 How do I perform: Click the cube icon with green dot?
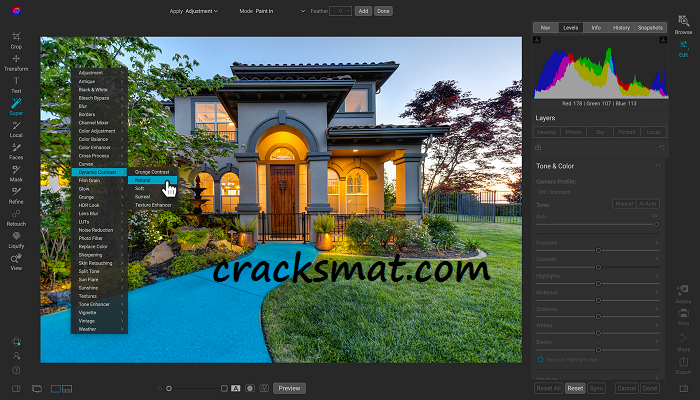click(x=16, y=341)
